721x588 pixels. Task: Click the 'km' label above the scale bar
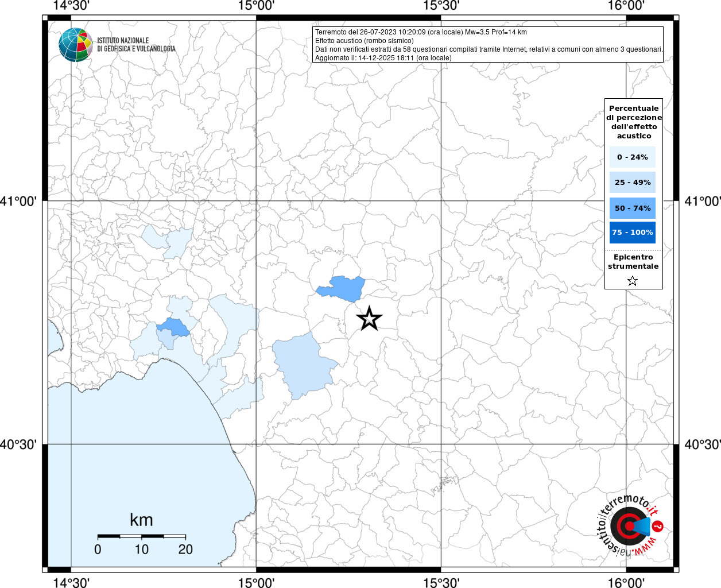tap(141, 520)
